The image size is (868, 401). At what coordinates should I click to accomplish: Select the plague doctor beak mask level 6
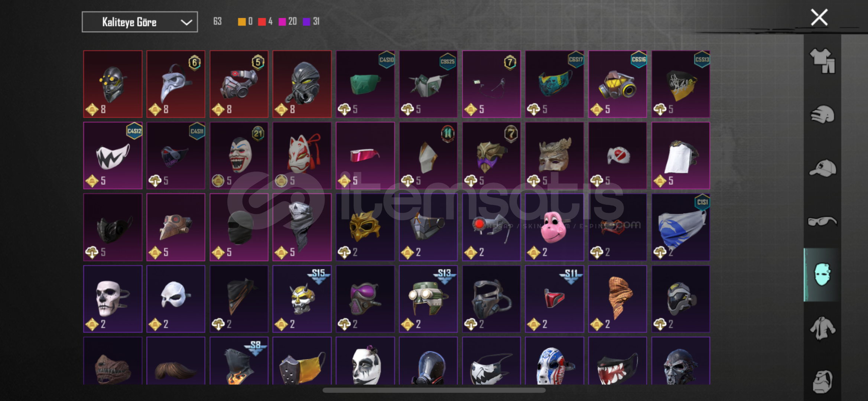176,84
